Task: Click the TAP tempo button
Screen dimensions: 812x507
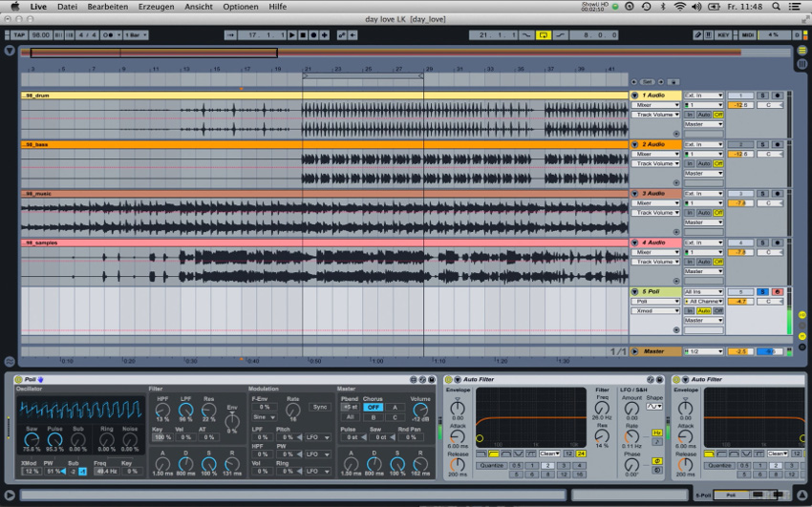Action: 19,35
